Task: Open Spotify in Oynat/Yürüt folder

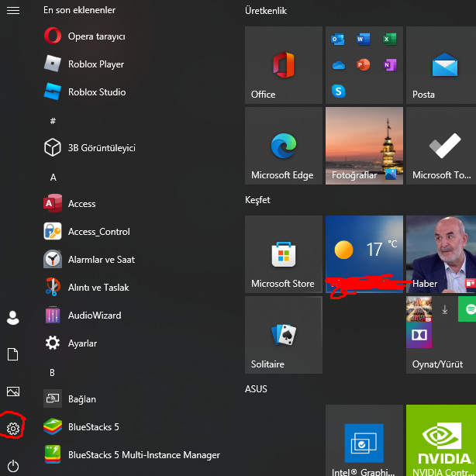Action: click(467, 309)
